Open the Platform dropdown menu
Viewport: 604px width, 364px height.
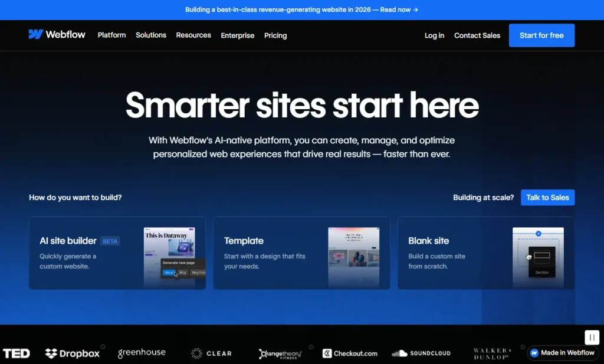click(x=111, y=35)
